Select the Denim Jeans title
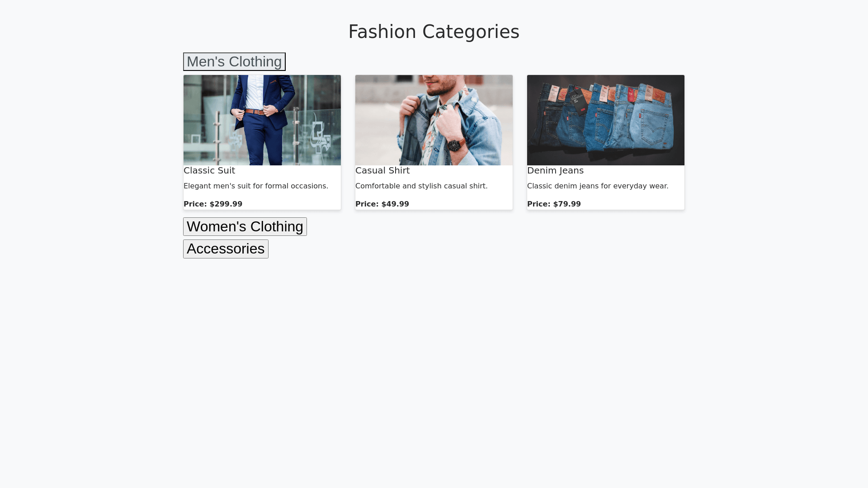 (x=555, y=170)
